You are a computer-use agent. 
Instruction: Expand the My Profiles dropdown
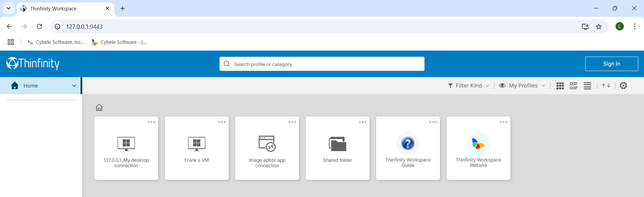[x=522, y=86]
